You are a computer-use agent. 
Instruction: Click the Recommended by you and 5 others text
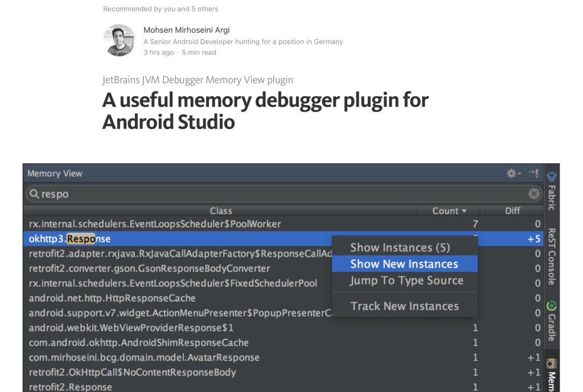tap(161, 9)
